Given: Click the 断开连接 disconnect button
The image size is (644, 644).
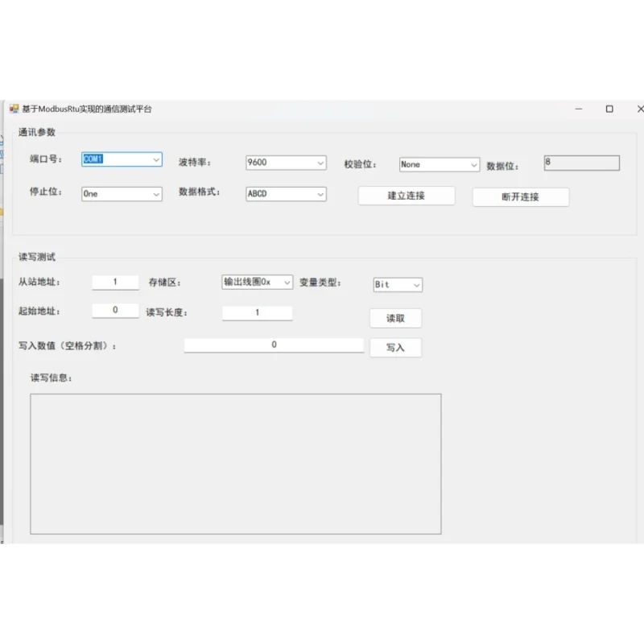Looking at the screenshot, I should 520,196.
